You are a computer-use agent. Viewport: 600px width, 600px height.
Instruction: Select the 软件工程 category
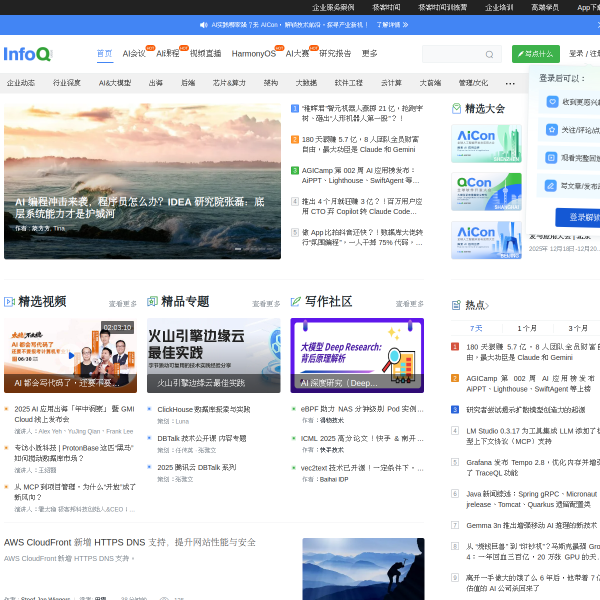[x=348, y=83]
